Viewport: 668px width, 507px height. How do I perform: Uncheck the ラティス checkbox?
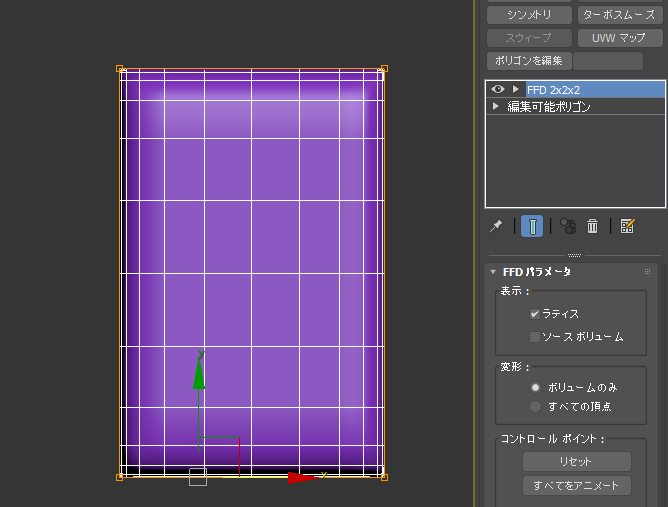(535, 314)
